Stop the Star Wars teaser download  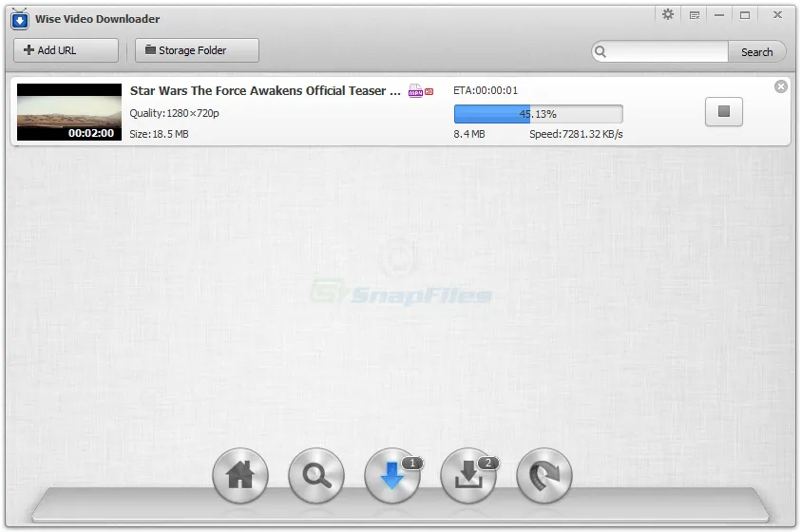(x=724, y=111)
